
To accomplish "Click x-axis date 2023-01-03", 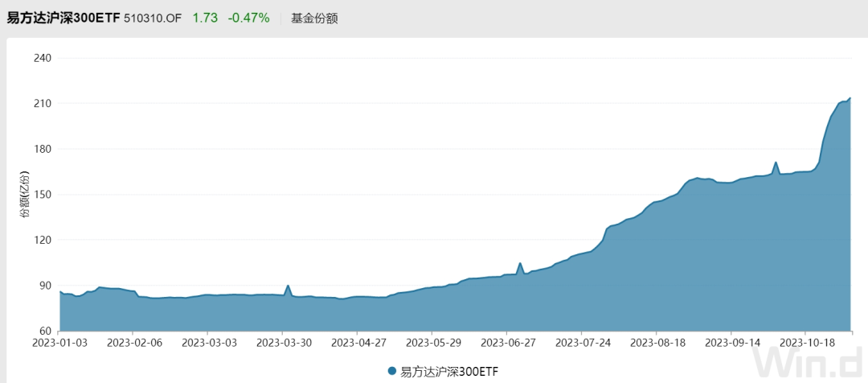I will point(58,343).
